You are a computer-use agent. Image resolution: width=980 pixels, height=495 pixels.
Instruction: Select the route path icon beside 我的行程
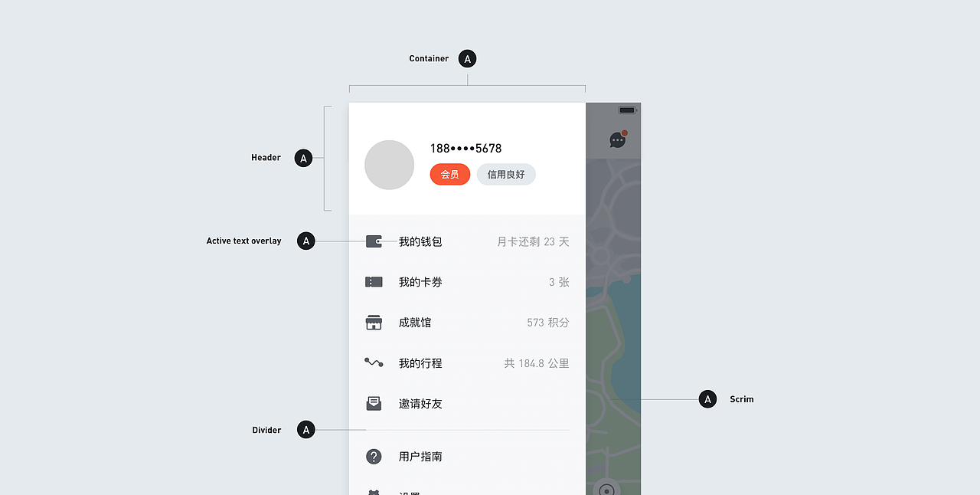coord(374,363)
